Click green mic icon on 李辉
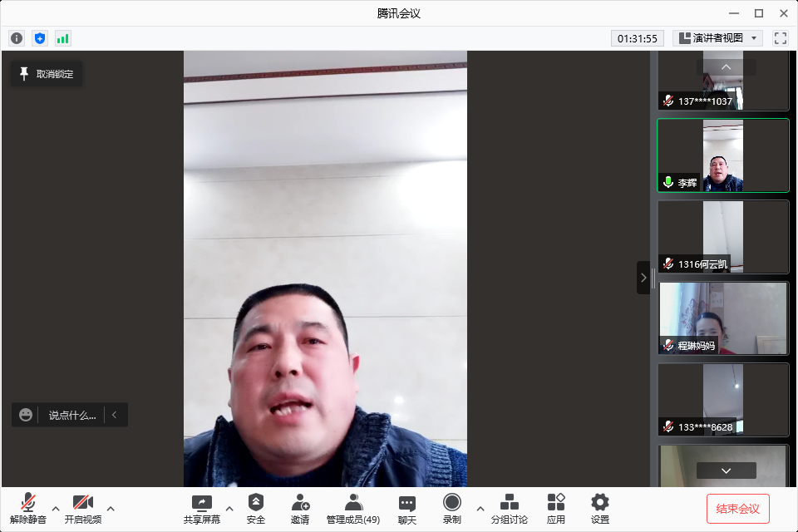Image resolution: width=798 pixels, height=532 pixels. point(668,182)
